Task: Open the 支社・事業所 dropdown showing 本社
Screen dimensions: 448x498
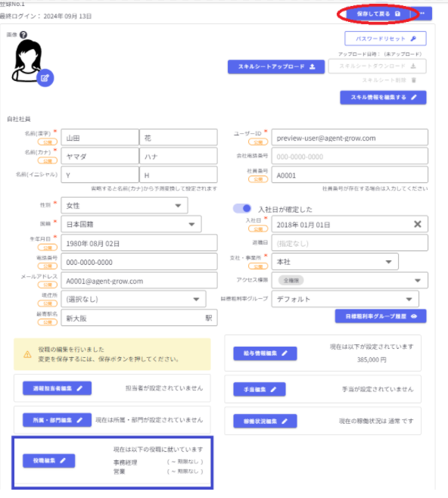Action: pos(335,262)
